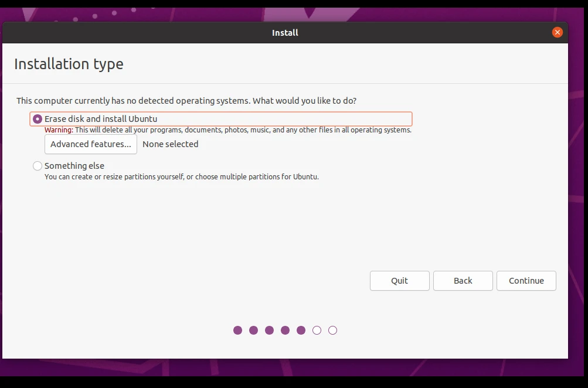Click the 'Erase disk and install Ubuntu' label text
This screenshot has width=588, height=388.
click(101, 119)
